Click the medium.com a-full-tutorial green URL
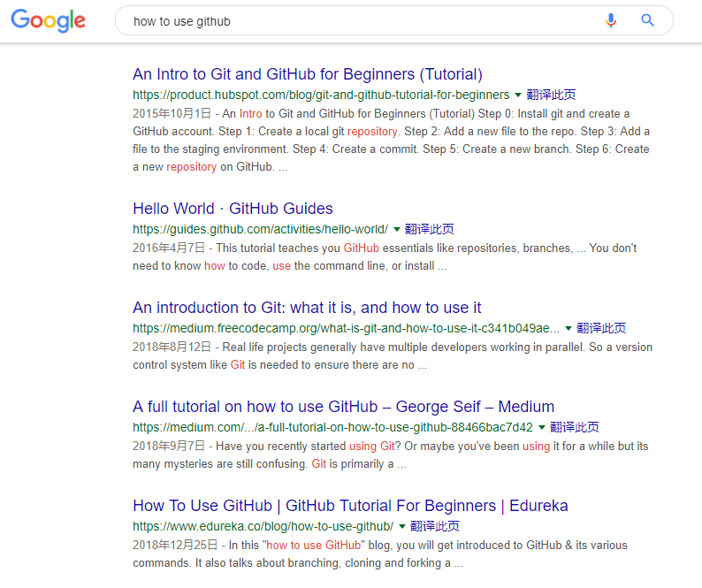The image size is (702, 588). (332, 427)
